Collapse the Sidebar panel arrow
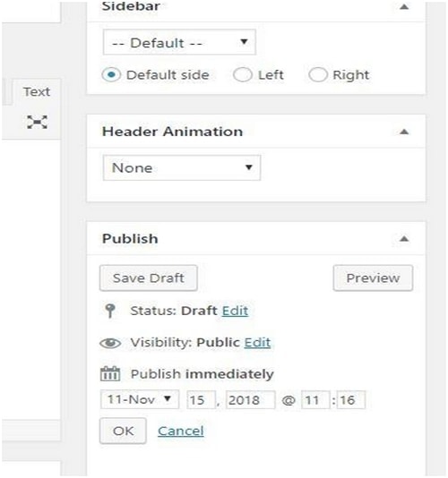The image size is (448, 478). (x=404, y=6)
